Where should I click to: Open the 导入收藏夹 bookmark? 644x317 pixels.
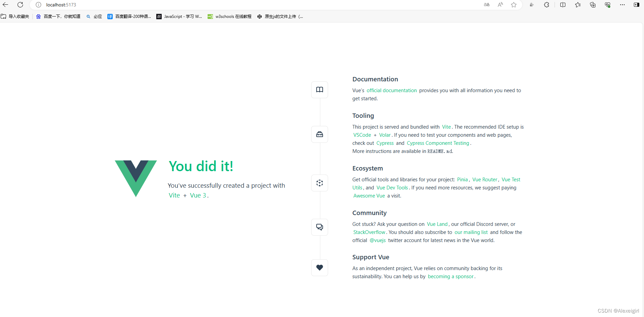15,17
